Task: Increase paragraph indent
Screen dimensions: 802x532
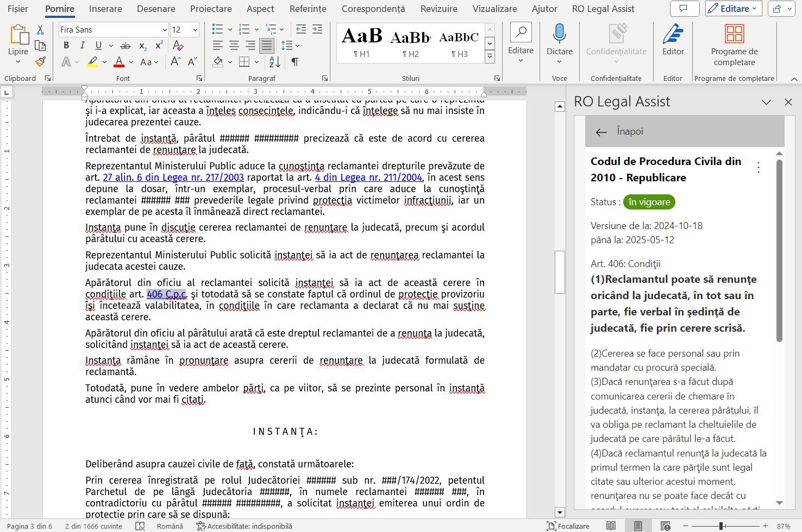Action: pyautogui.click(x=317, y=29)
